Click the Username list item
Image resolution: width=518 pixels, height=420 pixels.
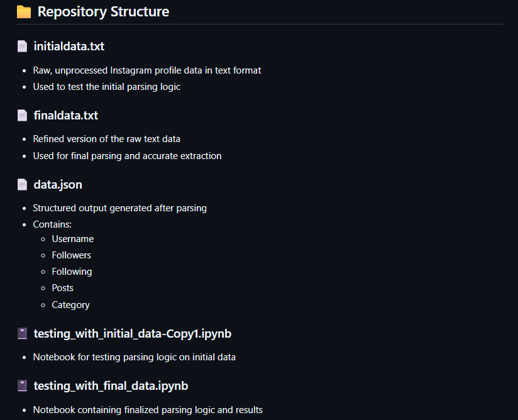[x=73, y=239]
